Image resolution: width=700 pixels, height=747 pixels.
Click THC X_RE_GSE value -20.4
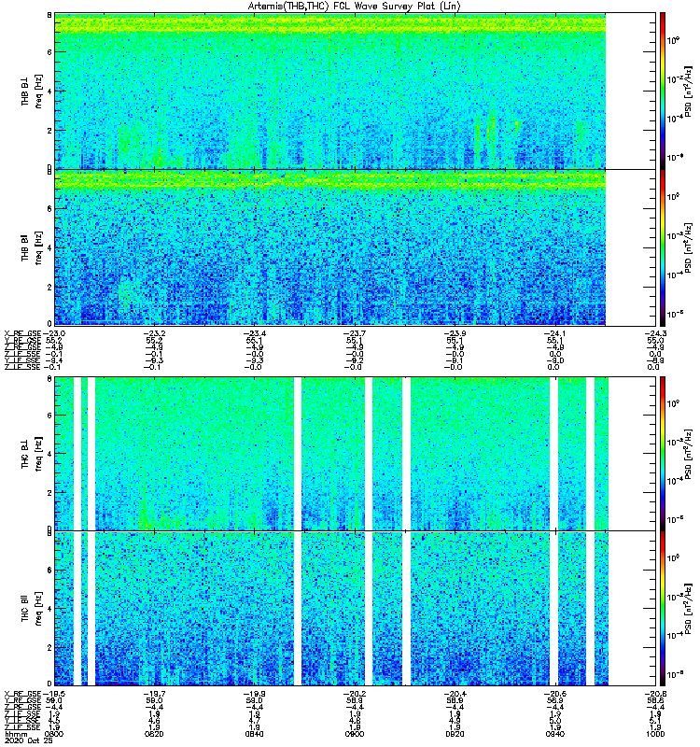tap(455, 694)
